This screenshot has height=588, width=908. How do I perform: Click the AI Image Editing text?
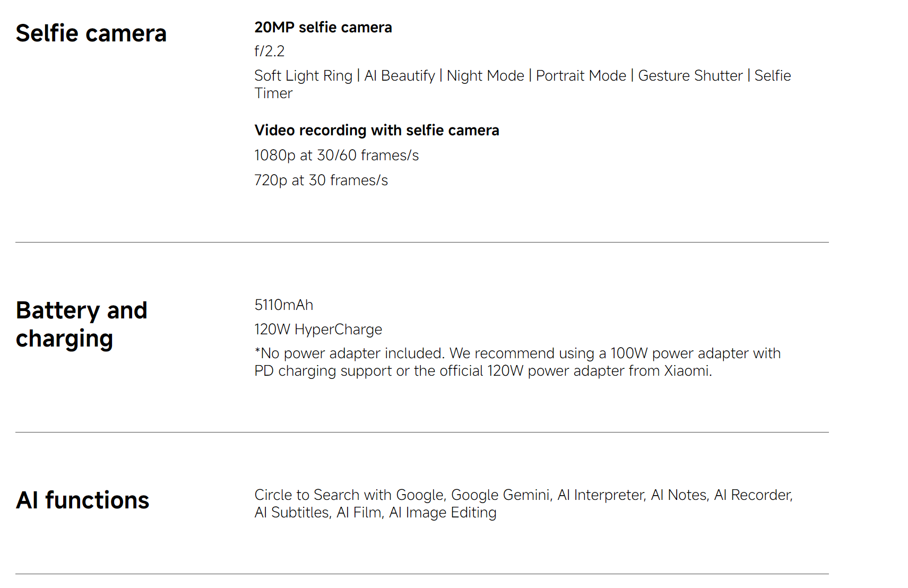443,513
